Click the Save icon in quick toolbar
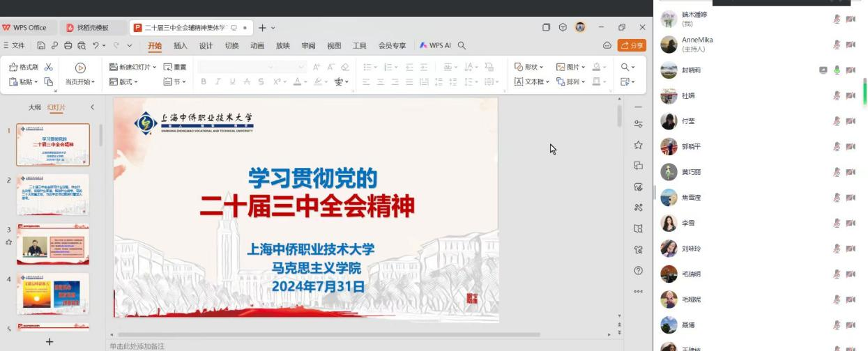868x351 pixels. [x=41, y=46]
